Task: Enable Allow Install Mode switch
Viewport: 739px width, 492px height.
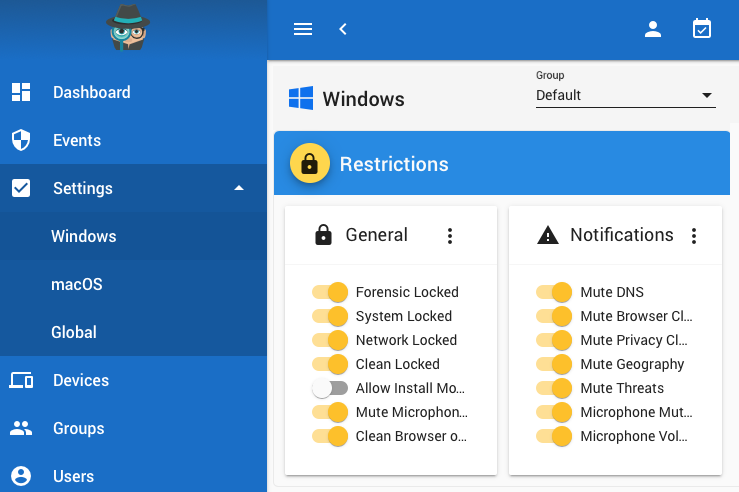Action: 330,388
